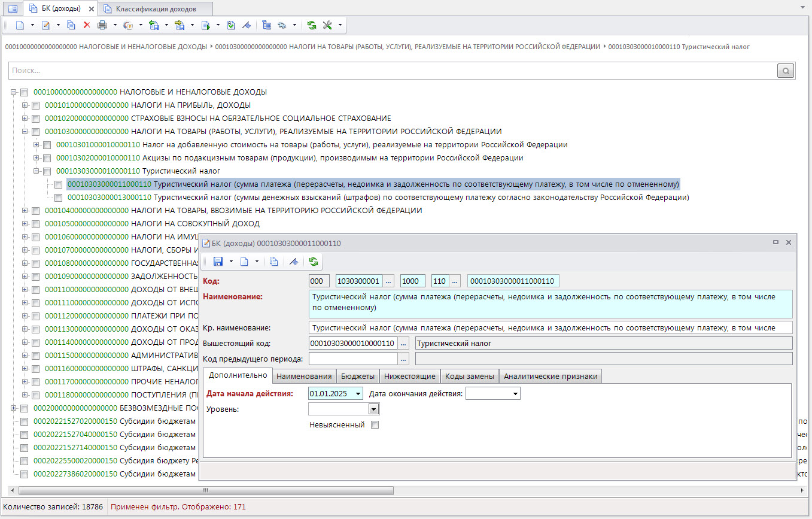Click ellipsis button for Код предыдущего периода
The height and width of the screenshot is (519, 812).
point(403,359)
